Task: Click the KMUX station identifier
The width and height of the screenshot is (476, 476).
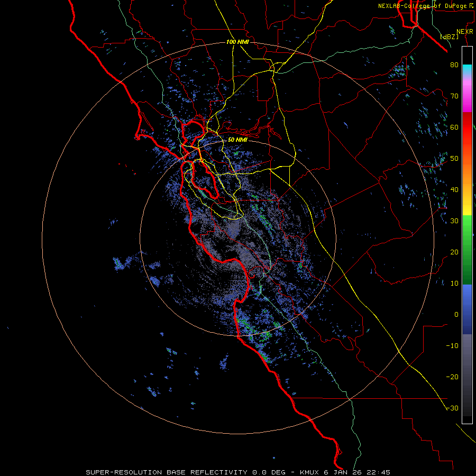Action: click(x=310, y=472)
